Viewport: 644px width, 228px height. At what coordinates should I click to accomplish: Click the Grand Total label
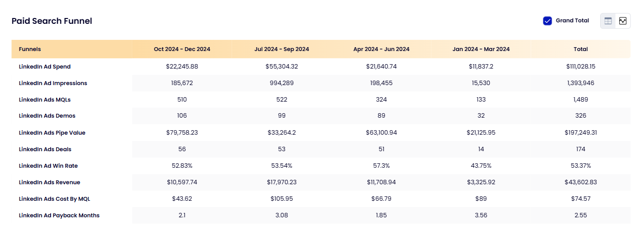pyautogui.click(x=572, y=21)
